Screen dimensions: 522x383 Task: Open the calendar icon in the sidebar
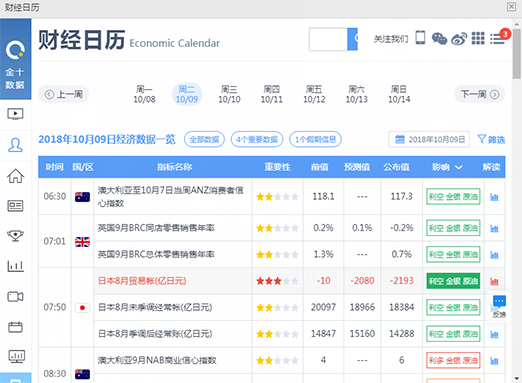pyautogui.click(x=15, y=327)
